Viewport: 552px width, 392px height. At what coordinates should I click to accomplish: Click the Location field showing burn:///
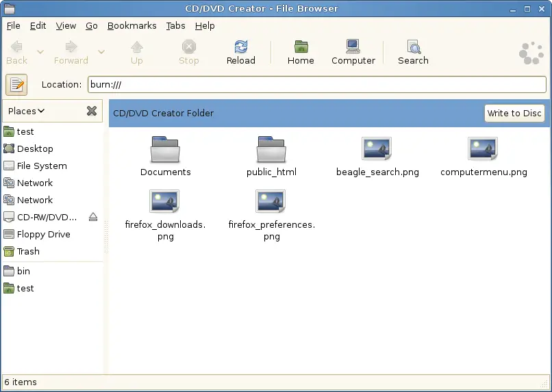(315, 85)
